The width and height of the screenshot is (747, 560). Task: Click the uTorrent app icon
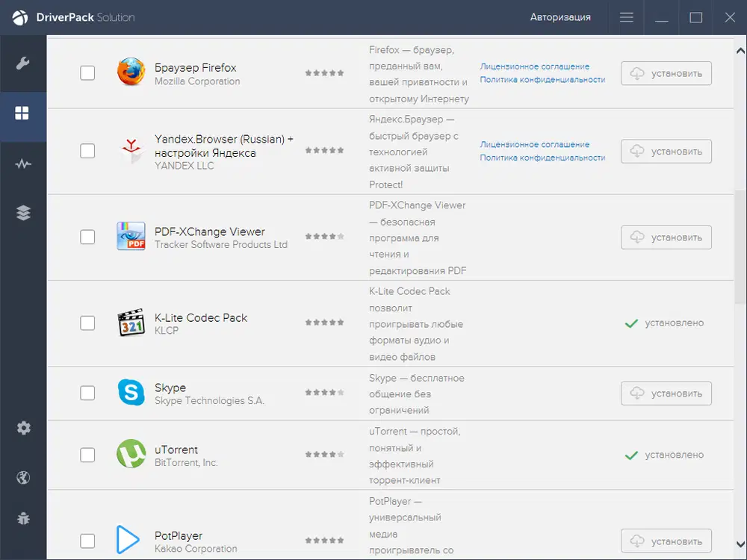click(131, 454)
